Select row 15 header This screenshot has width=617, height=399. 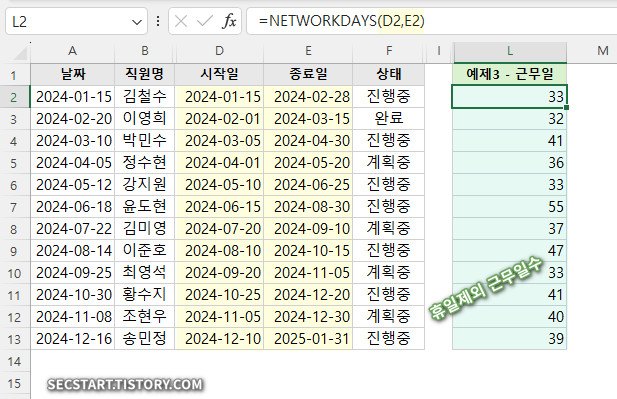[14, 383]
